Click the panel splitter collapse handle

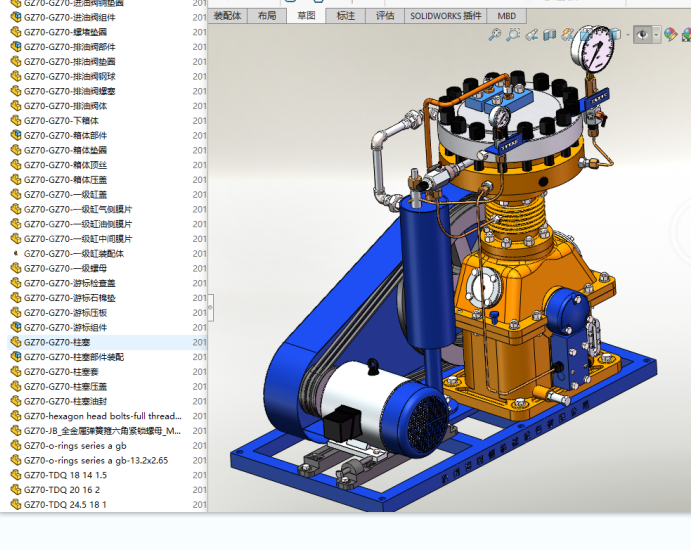[x=211, y=308]
